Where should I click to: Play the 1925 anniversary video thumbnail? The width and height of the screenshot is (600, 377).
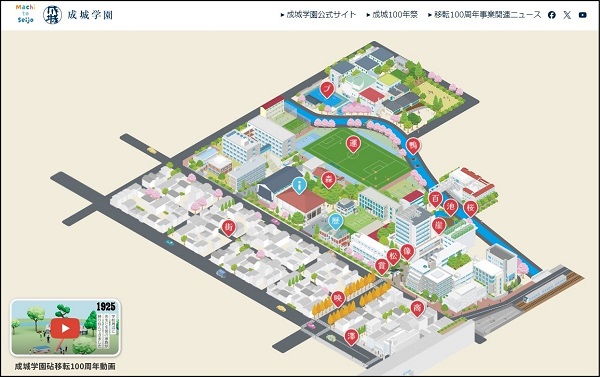pyautogui.click(x=65, y=328)
